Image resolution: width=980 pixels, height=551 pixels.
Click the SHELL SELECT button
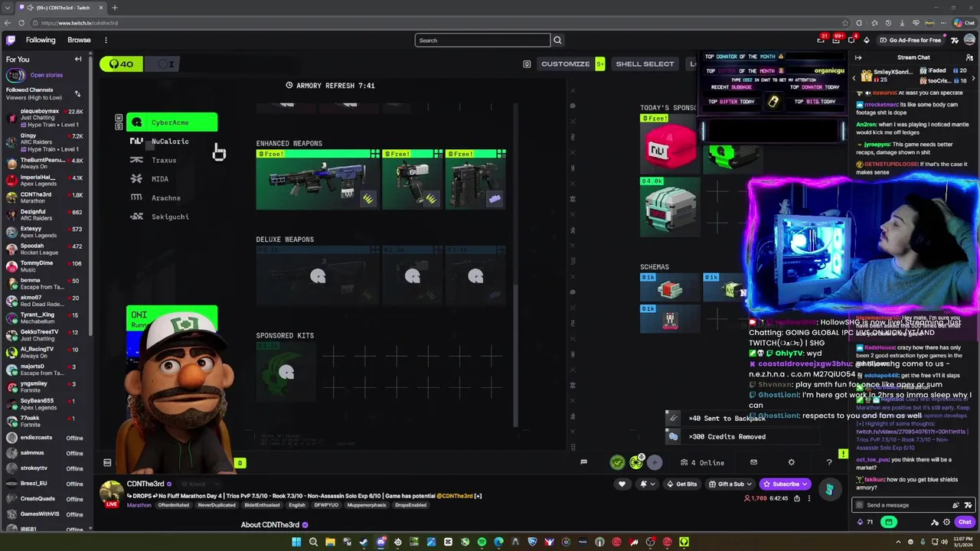[645, 64]
